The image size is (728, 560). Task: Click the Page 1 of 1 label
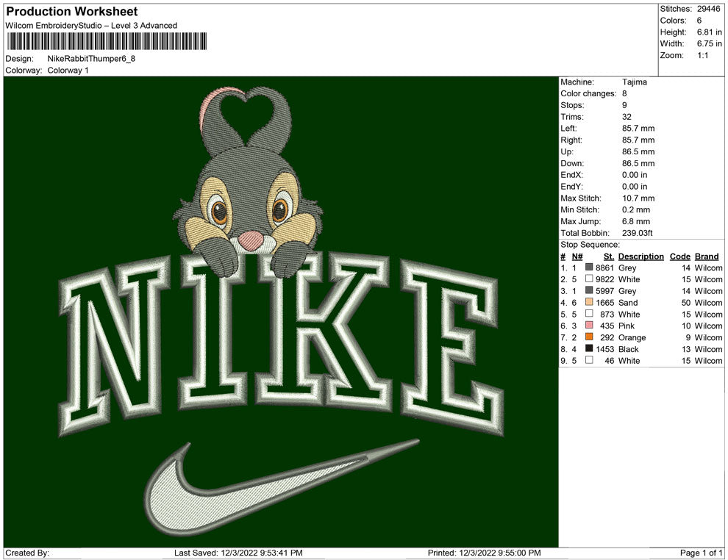[x=701, y=553]
